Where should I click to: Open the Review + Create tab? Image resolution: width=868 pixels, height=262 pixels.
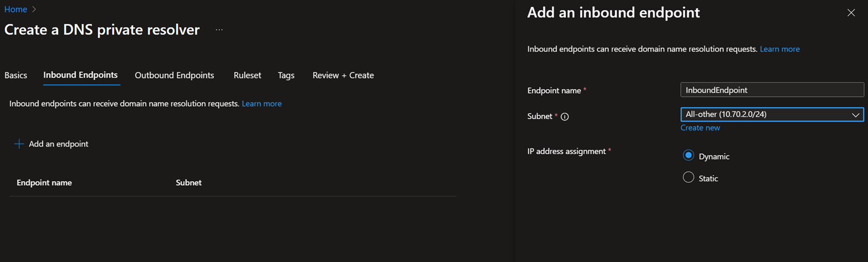point(343,75)
